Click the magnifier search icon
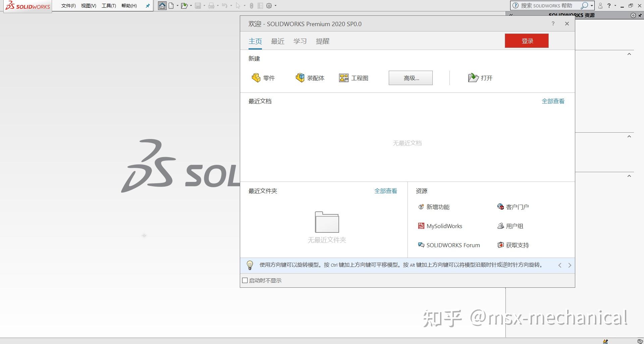Viewport: 644px width, 344px height. point(584,6)
